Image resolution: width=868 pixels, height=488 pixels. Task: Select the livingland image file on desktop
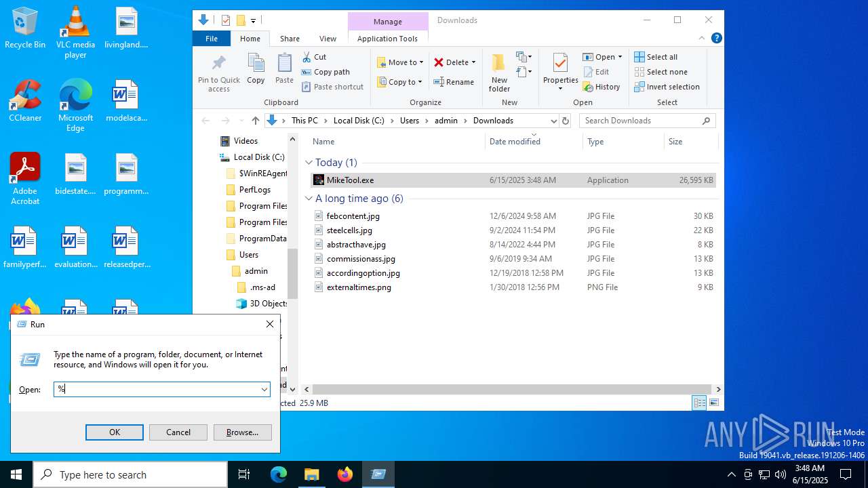click(126, 28)
